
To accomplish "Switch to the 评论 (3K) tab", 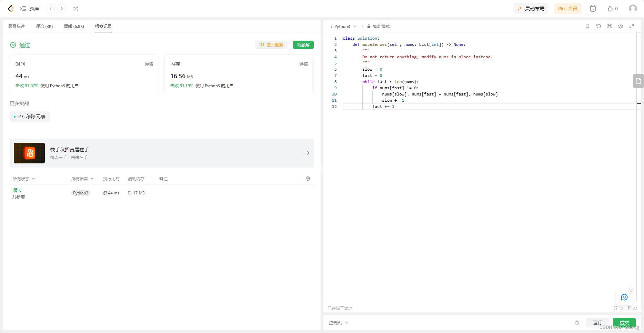I will (x=44, y=27).
